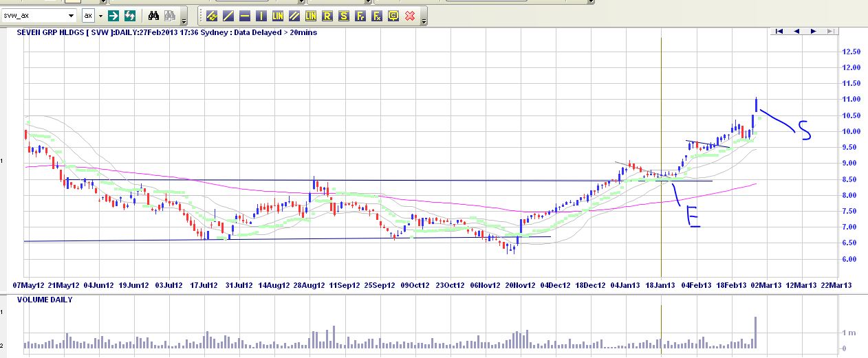This screenshot has height=358, width=868.
Task: Select the Fx Fibonacci extension tool
Action: point(377,15)
